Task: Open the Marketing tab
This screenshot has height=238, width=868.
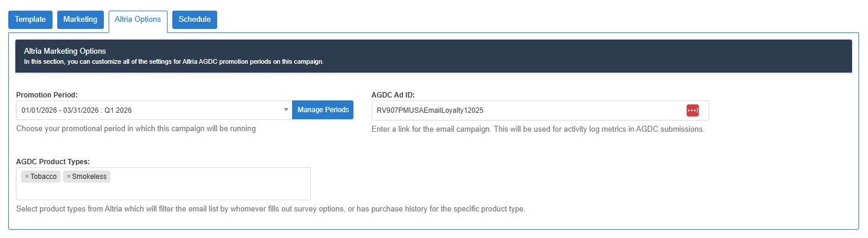Action: tap(80, 19)
